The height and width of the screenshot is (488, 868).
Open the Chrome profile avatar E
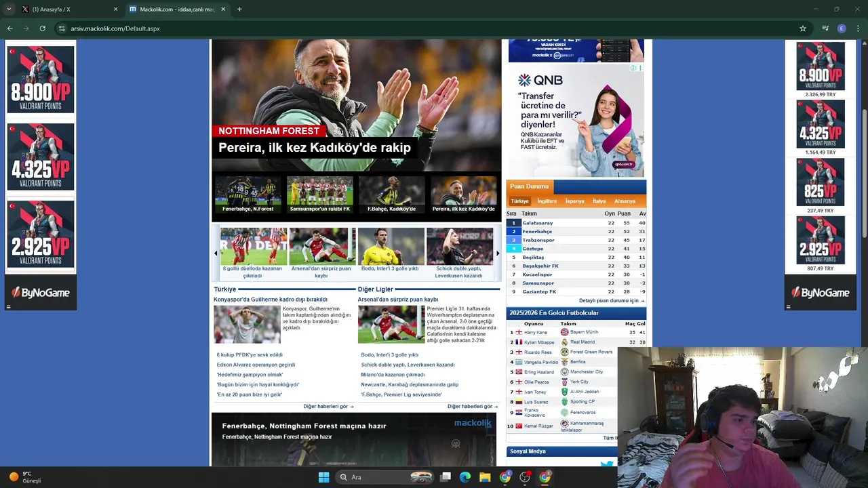click(x=842, y=28)
